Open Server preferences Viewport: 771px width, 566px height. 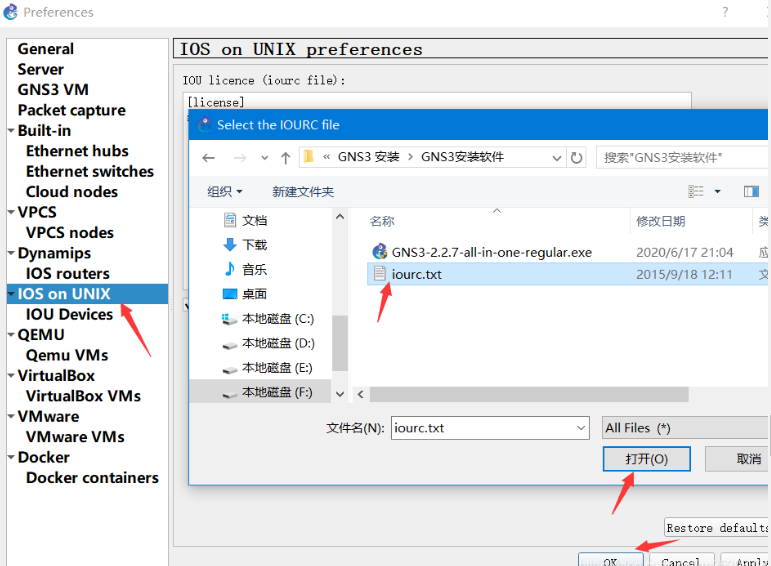(x=40, y=70)
